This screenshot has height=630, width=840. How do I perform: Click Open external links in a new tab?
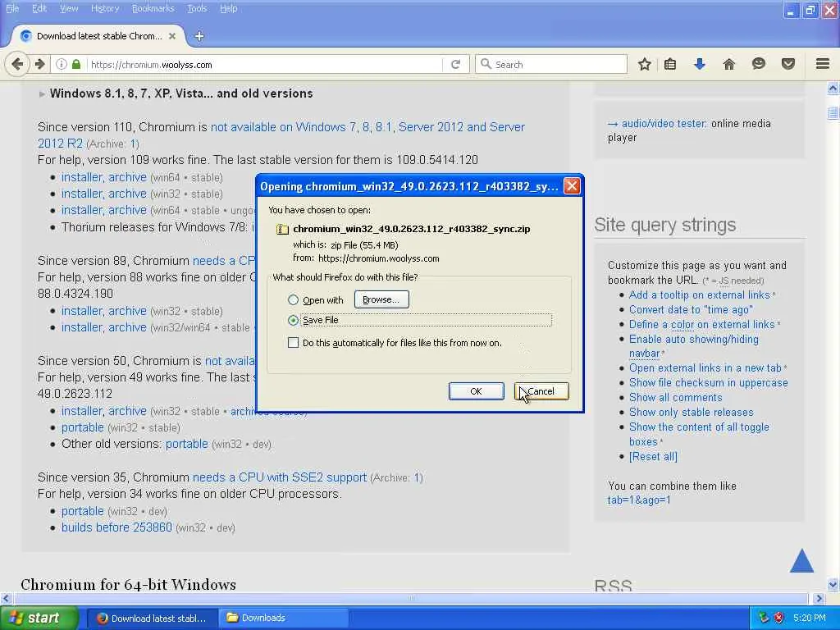tap(705, 368)
